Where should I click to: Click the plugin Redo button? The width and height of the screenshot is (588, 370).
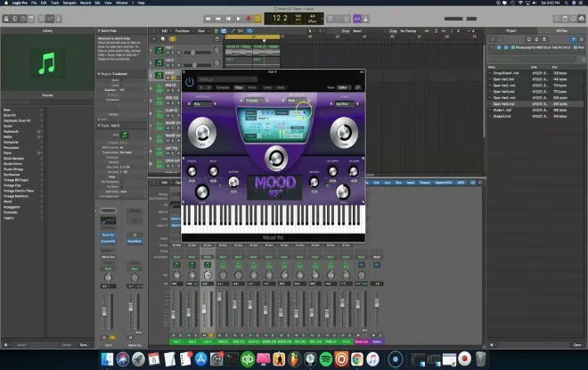click(x=281, y=87)
